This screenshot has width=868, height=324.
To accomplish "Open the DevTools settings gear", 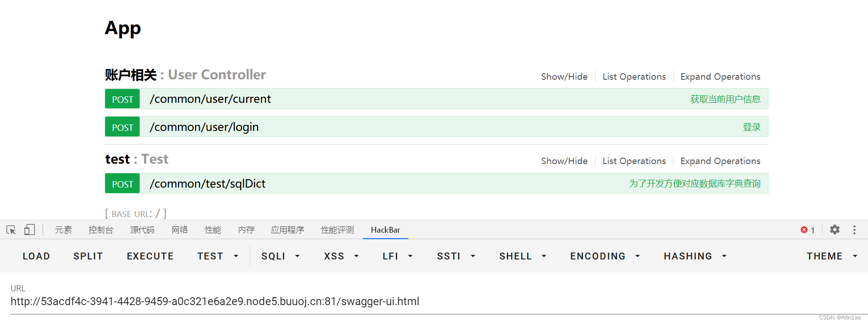I will coord(834,230).
